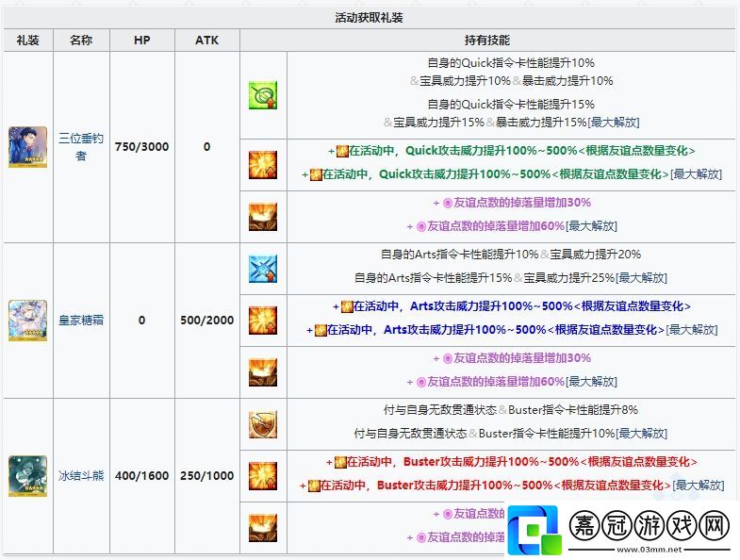Click 友谊点数的掉落量增加60% in 皇家糖霜 row
The width and height of the screenshot is (740, 560).
click(x=512, y=382)
